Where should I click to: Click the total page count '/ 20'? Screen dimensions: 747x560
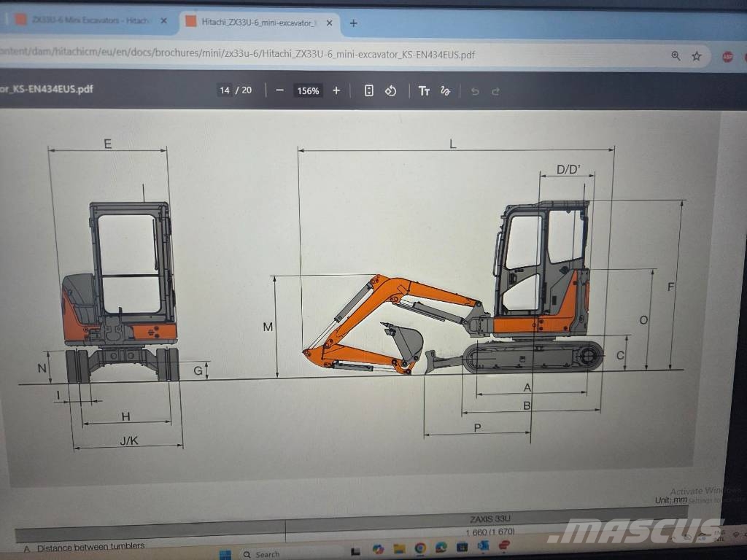coord(244,90)
